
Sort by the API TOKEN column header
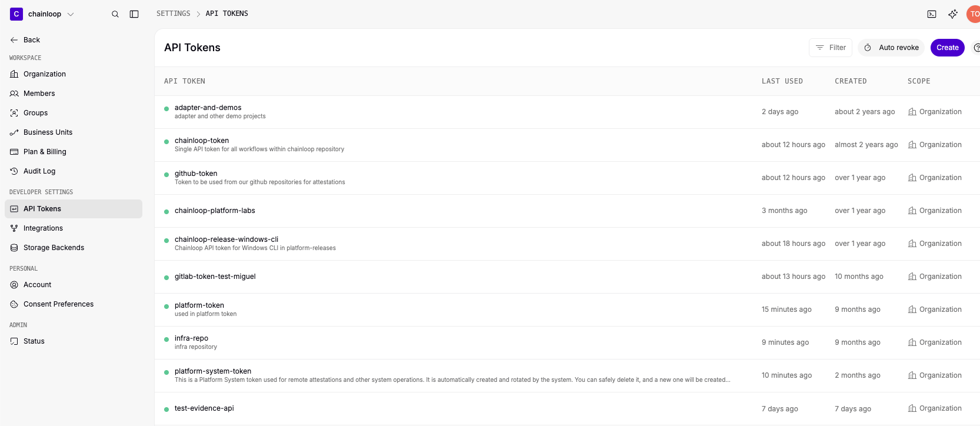pyautogui.click(x=185, y=81)
